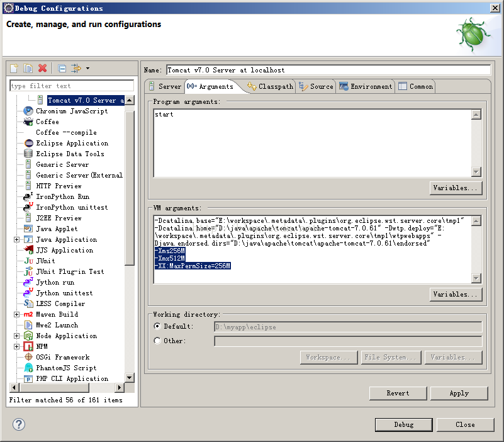Create a new launch configuration

point(14,68)
